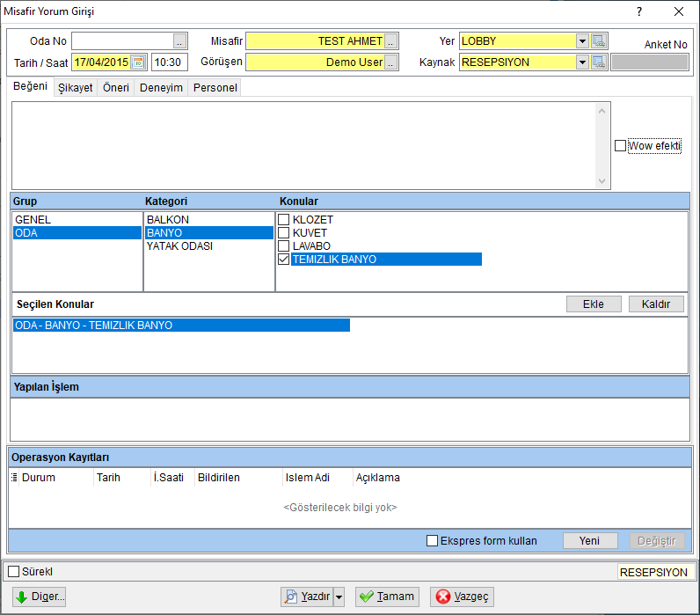The image size is (700, 615).
Task: Expand the Kaynak RESEPSIYON dropdown
Action: click(582, 62)
